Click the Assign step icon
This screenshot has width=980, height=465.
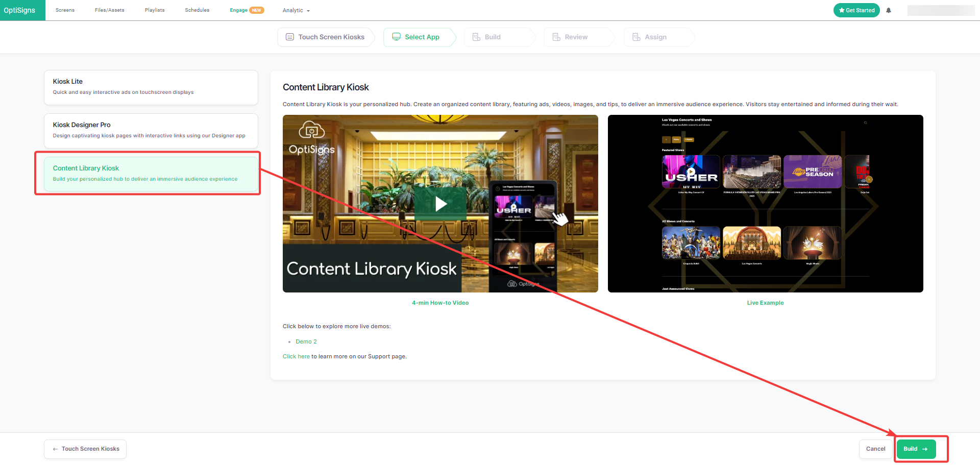pos(636,37)
